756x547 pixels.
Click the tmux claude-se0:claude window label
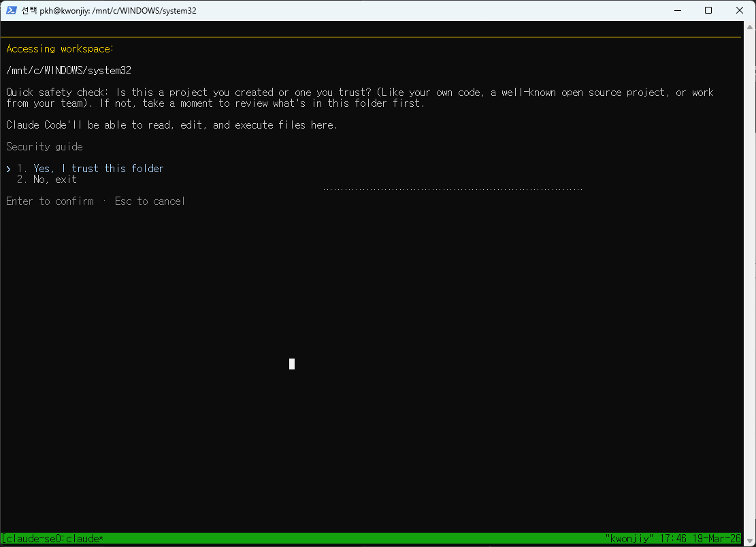tap(52, 538)
